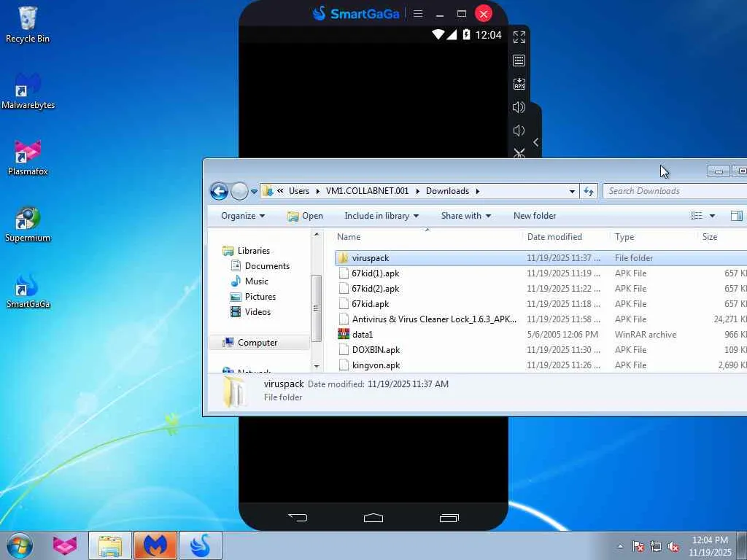Focus the Search Downloads field
This screenshot has height=560, width=747.
[675, 191]
